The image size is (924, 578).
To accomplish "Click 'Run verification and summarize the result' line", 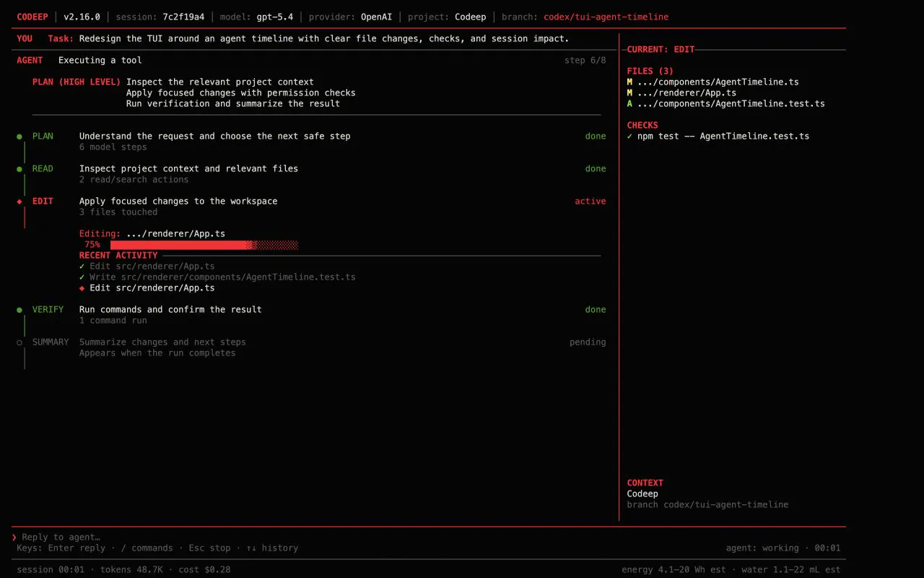I will [x=233, y=104].
